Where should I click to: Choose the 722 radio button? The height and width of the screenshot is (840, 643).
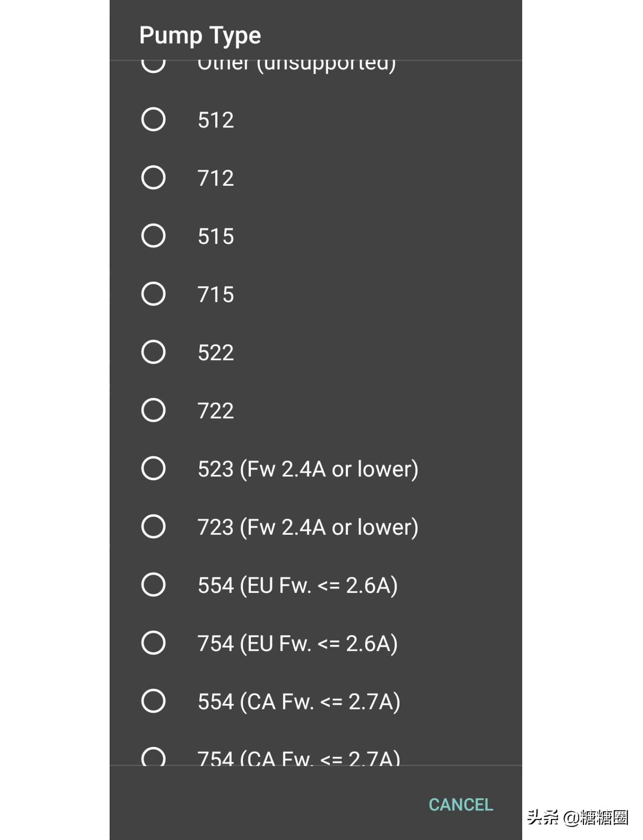click(x=153, y=410)
